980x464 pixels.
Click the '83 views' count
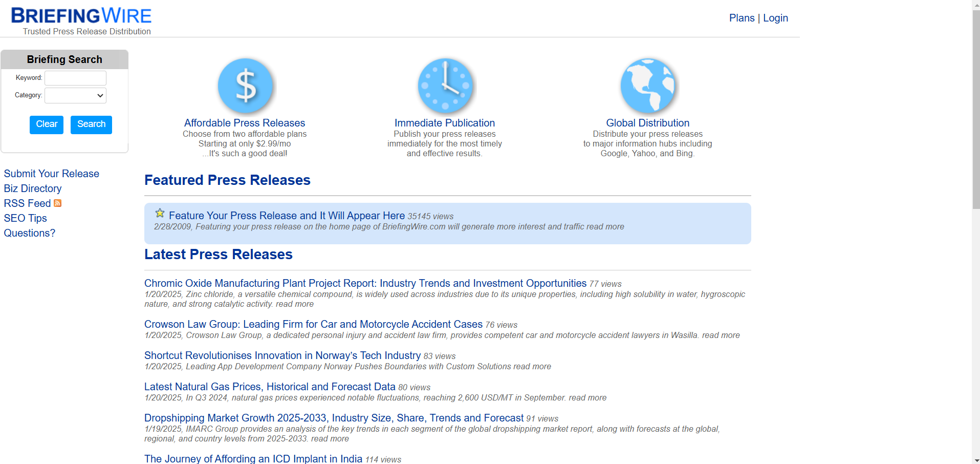pyautogui.click(x=440, y=356)
